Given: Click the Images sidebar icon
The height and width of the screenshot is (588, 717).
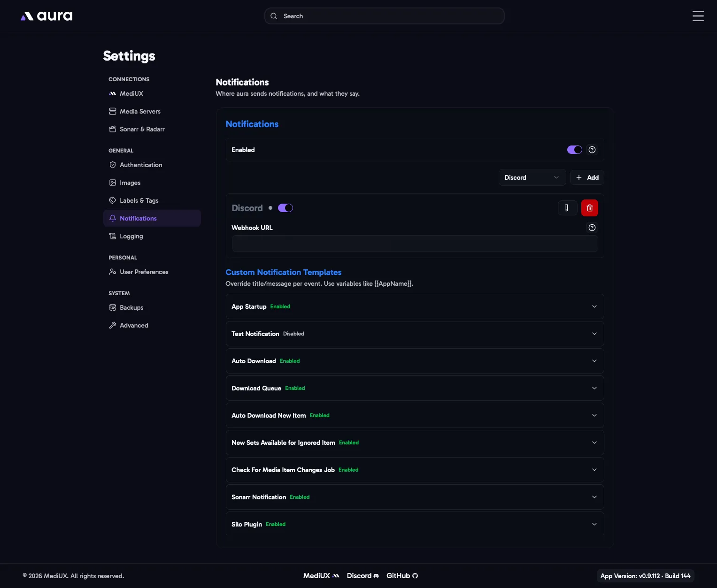Looking at the screenshot, I should click(x=113, y=183).
